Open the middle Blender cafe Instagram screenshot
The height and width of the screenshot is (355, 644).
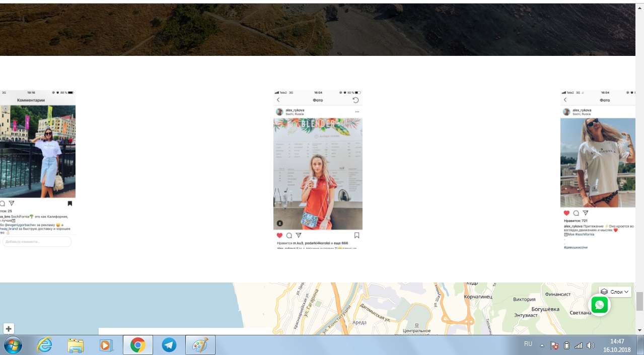318,169
